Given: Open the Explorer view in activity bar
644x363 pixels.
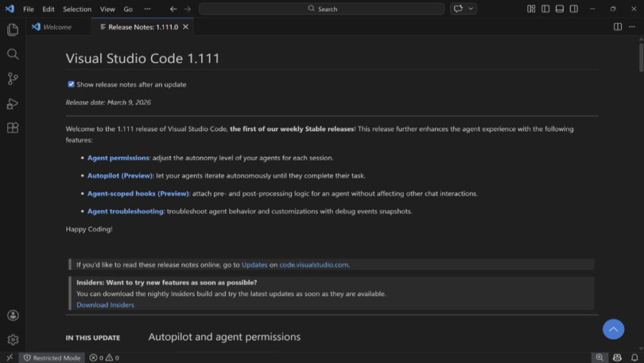Looking at the screenshot, I should point(13,29).
